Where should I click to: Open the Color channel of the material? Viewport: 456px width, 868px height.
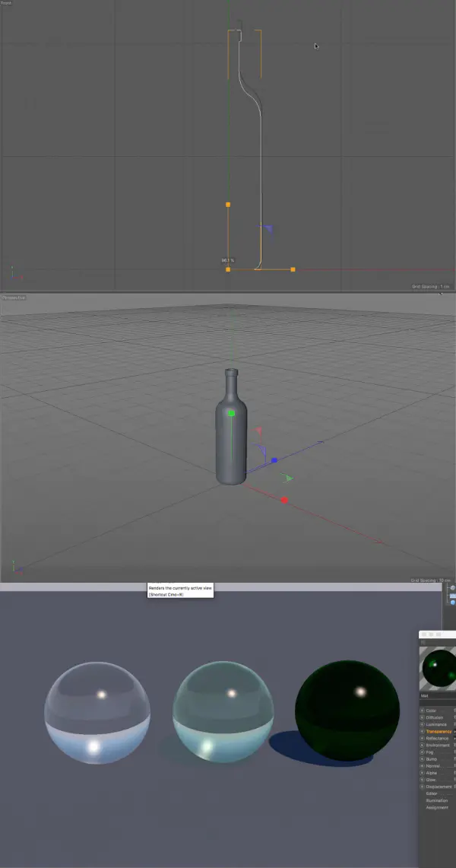pyautogui.click(x=431, y=711)
